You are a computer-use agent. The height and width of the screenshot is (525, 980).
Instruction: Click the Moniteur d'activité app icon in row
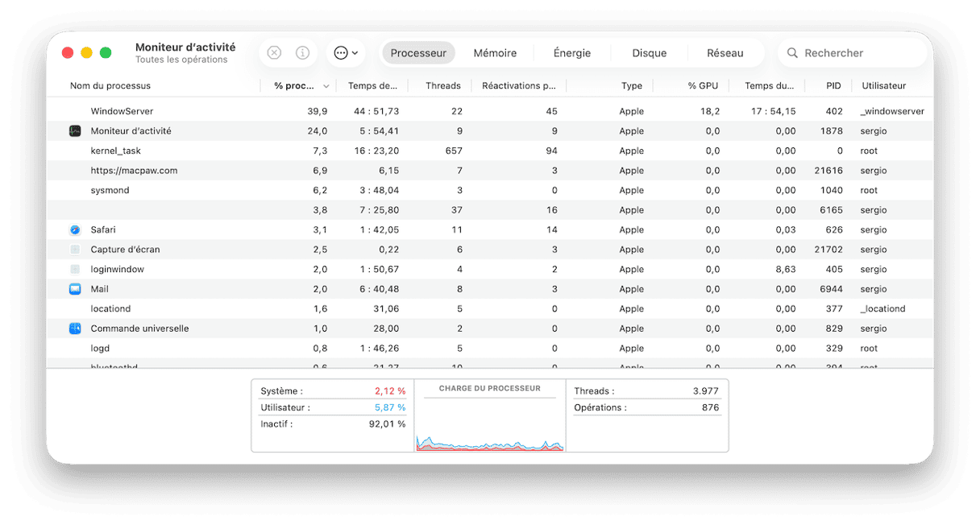point(75,130)
